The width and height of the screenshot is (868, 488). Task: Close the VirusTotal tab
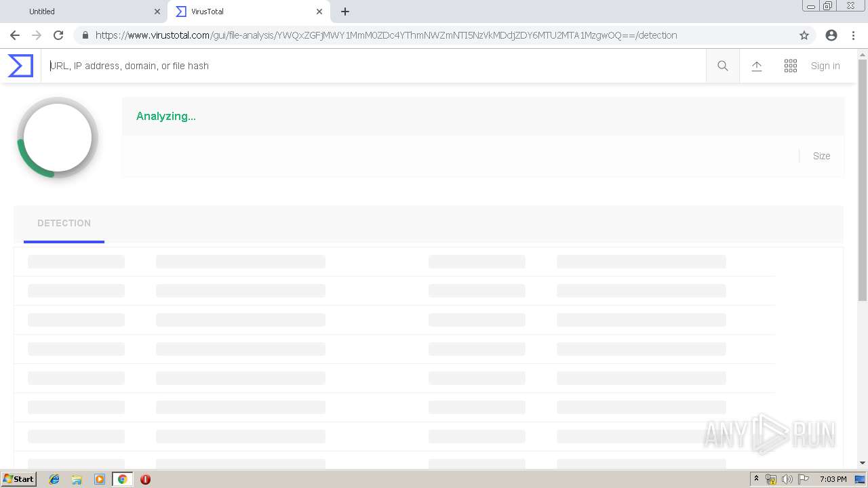pos(319,12)
